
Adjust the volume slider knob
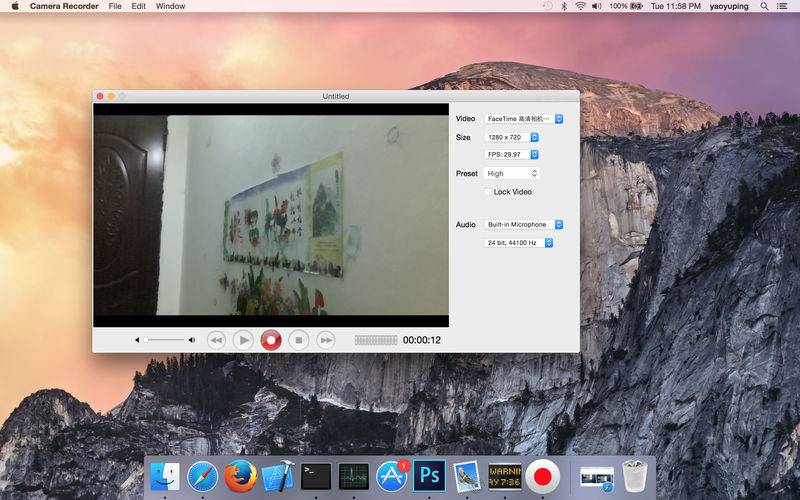pyautogui.click(x=146, y=340)
